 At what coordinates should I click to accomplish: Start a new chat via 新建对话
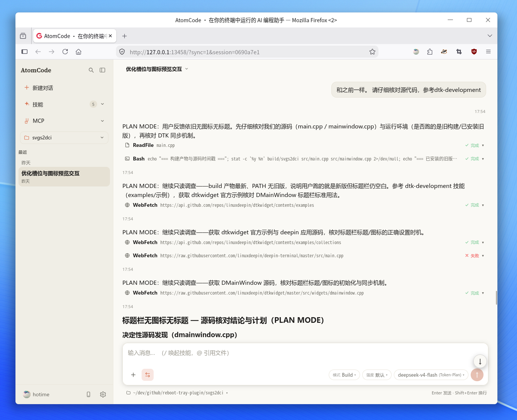tap(64, 88)
